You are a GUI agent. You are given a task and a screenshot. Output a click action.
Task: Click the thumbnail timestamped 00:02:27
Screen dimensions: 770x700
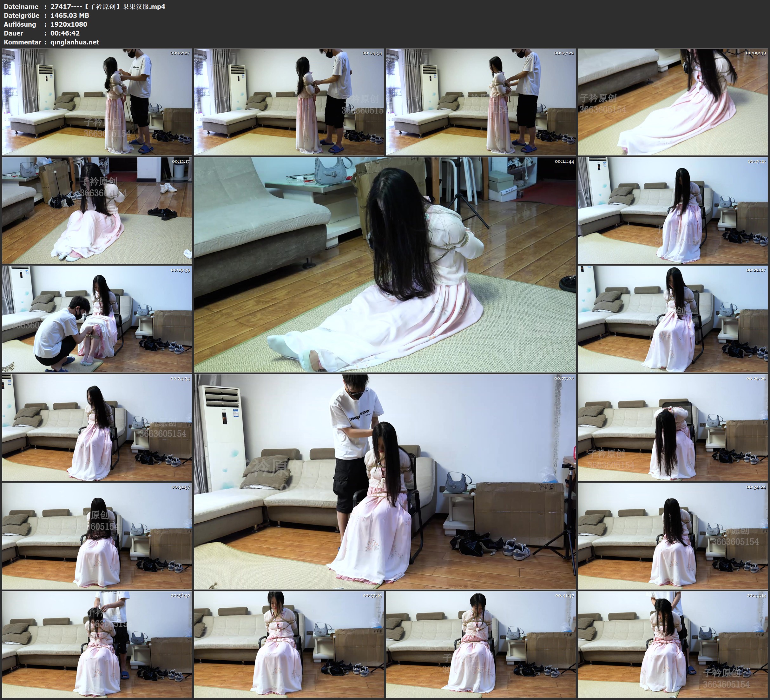[x=97, y=102]
